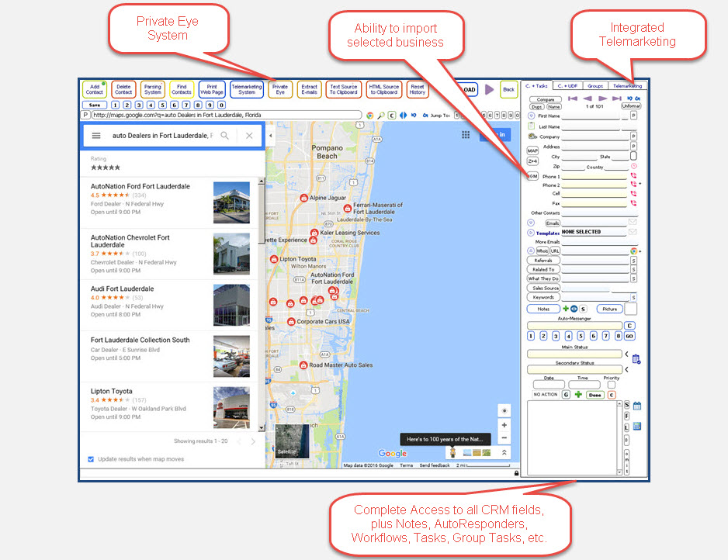728x560 pixels.
Task: Select AutoNation Ford Fort Lauderdale thumbnail
Action: [x=231, y=202]
